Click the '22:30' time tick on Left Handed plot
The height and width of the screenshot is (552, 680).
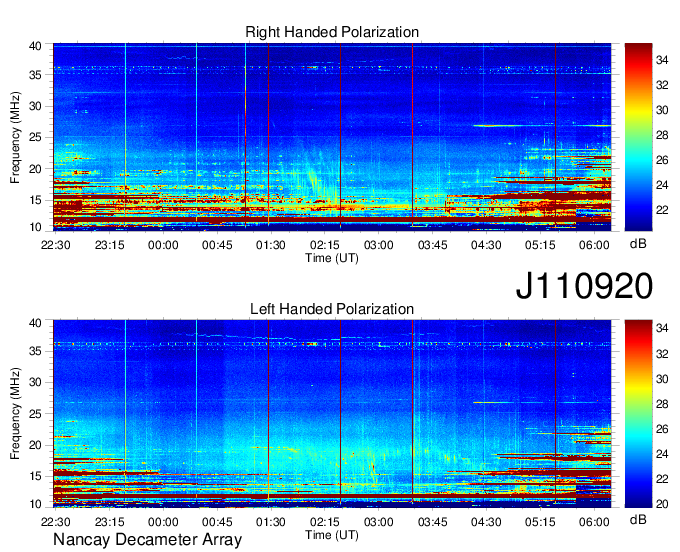(x=56, y=522)
